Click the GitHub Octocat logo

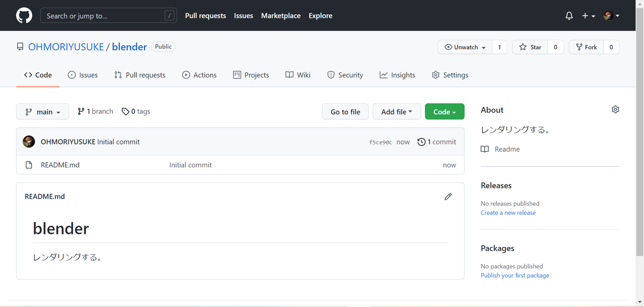(x=24, y=16)
